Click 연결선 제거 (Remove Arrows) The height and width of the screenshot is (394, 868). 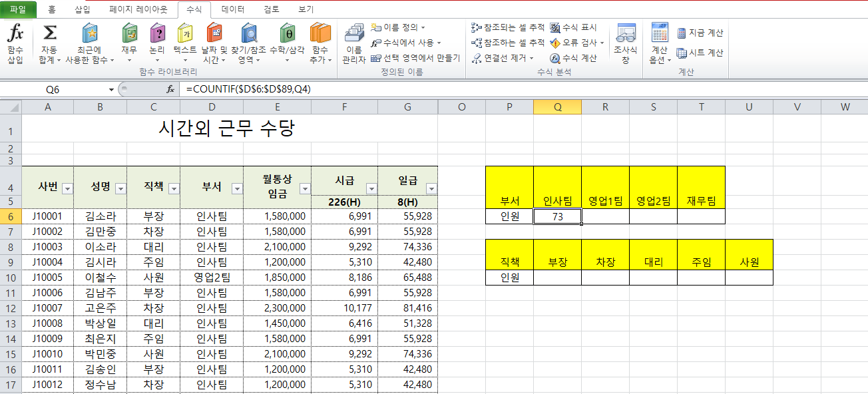tap(503, 58)
